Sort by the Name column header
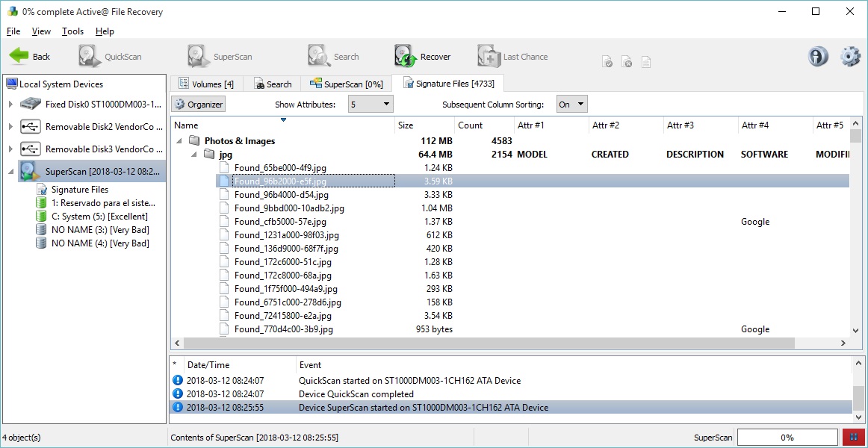 click(283, 125)
